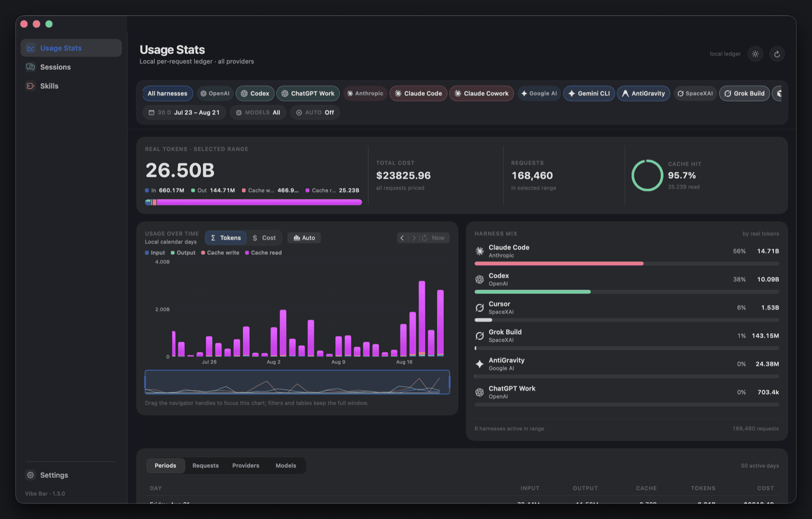Sort table by the COST column header
812x519 pixels.
tap(765, 488)
